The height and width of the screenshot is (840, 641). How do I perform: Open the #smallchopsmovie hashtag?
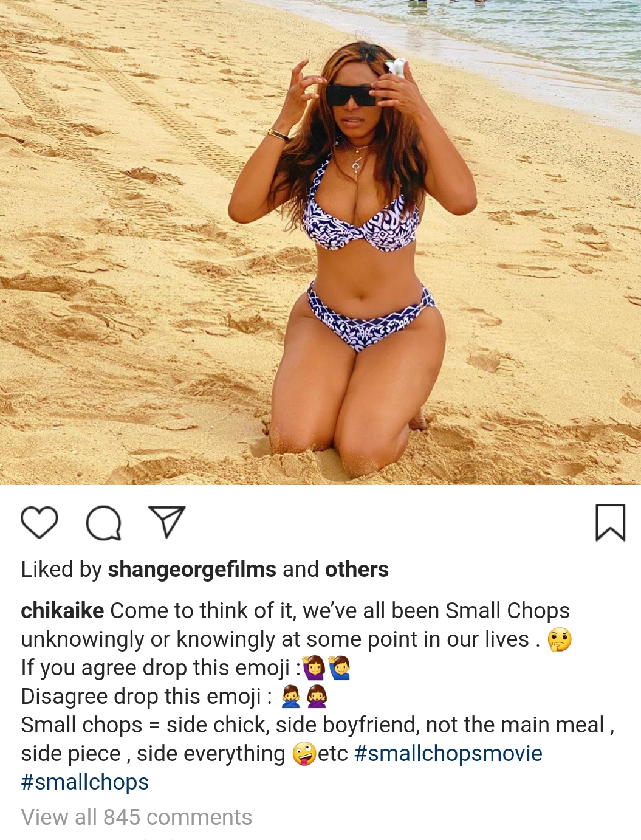click(x=448, y=754)
